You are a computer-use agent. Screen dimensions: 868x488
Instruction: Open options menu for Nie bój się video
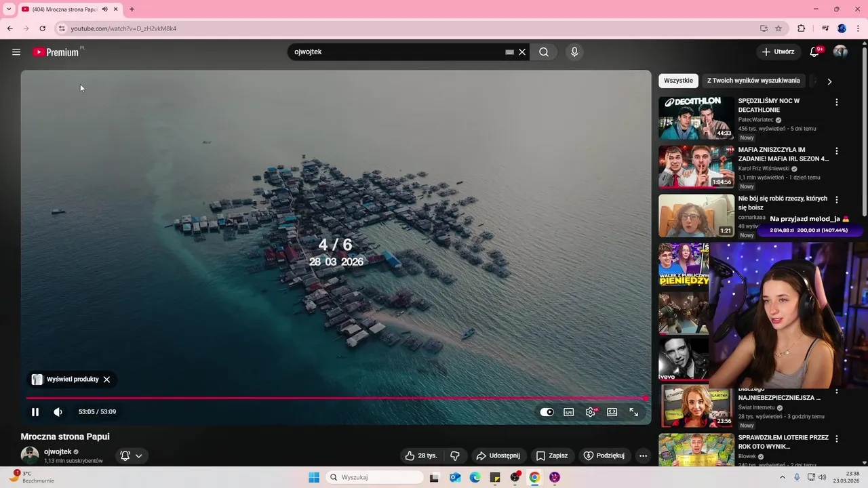click(836, 200)
